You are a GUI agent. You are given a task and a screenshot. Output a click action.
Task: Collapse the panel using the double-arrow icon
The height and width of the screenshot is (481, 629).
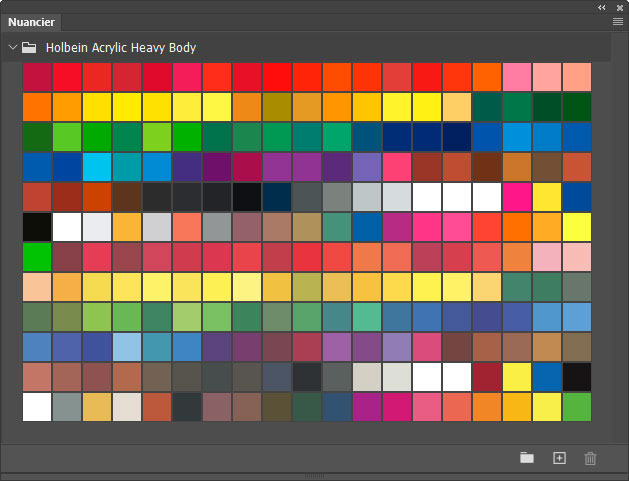click(601, 7)
